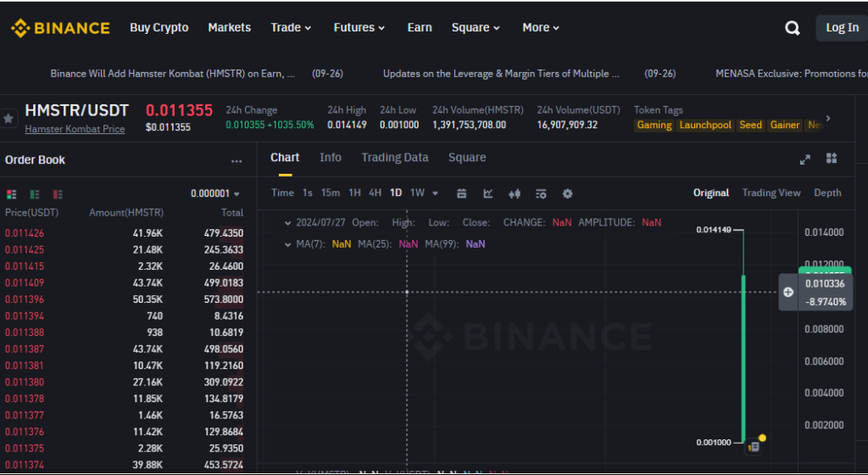Image resolution: width=868 pixels, height=475 pixels.
Task: Open the search magnifier icon
Action: click(793, 28)
